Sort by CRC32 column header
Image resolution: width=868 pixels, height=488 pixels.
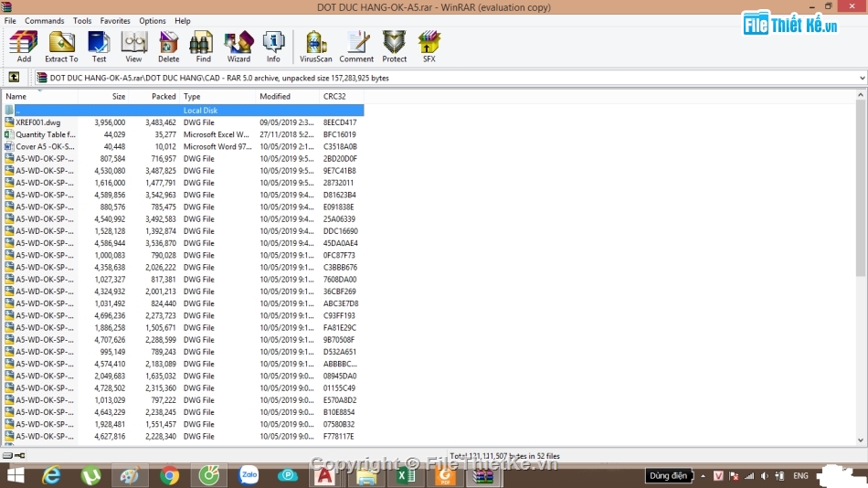(342, 96)
